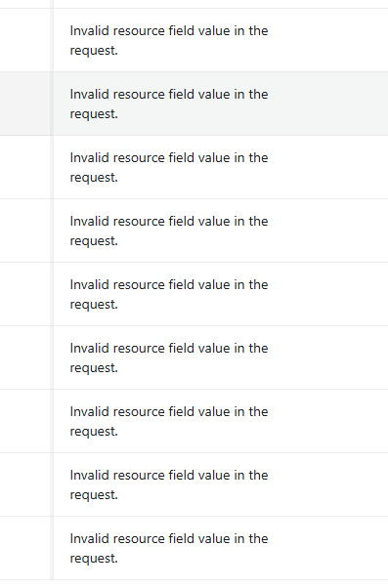388x588 pixels.
Task: Click the third row's invalid resource message
Action: (169, 167)
